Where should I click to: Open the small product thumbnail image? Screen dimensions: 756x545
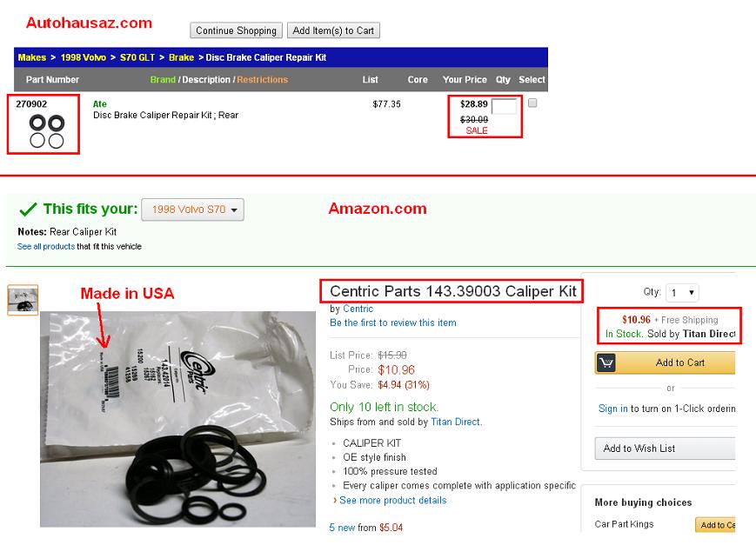pyautogui.click(x=23, y=300)
